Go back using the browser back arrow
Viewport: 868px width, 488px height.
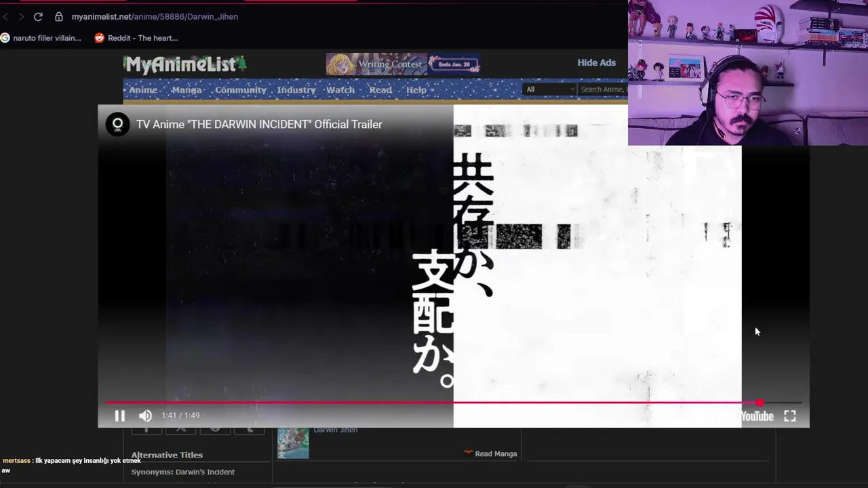coord(5,16)
